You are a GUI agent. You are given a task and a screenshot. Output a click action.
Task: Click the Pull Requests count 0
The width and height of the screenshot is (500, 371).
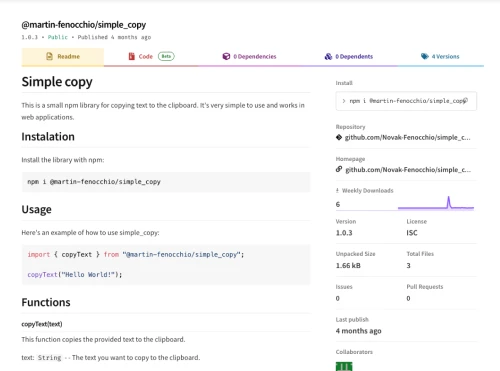(x=408, y=298)
